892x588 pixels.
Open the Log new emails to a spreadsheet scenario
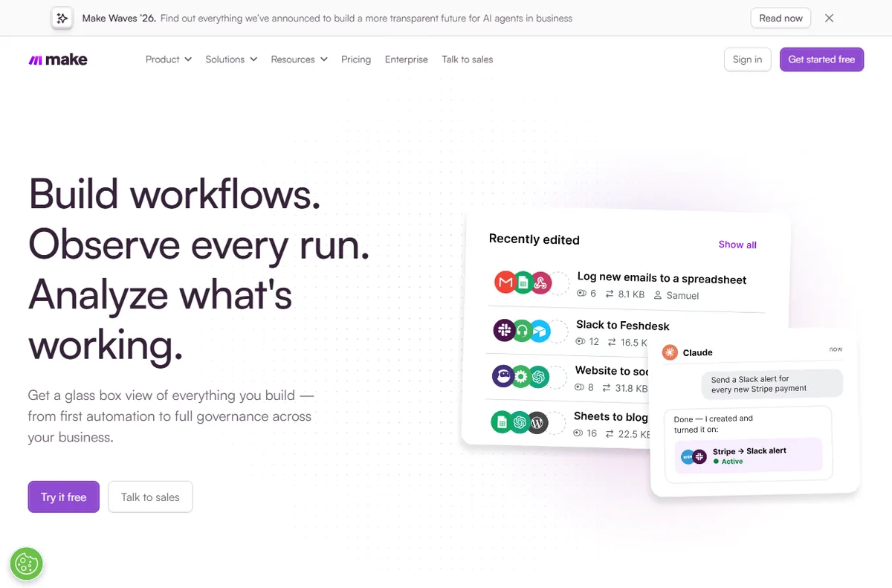click(x=662, y=278)
